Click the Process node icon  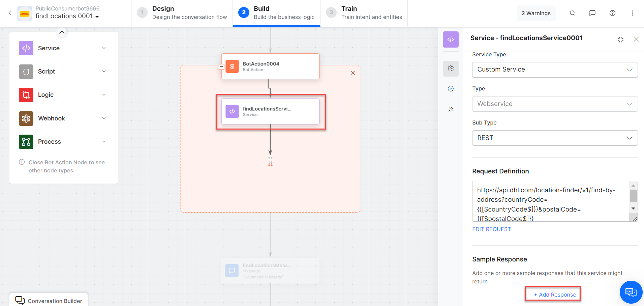[26, 142]
